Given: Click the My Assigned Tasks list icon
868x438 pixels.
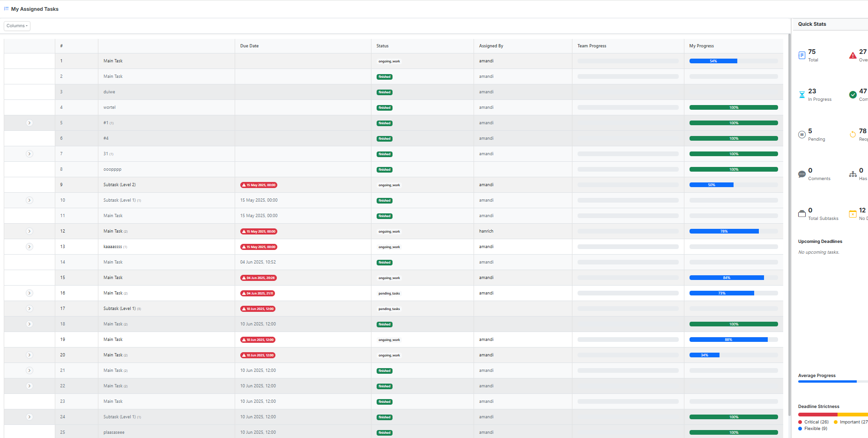Looking at the screenshot, I should 6,9.
